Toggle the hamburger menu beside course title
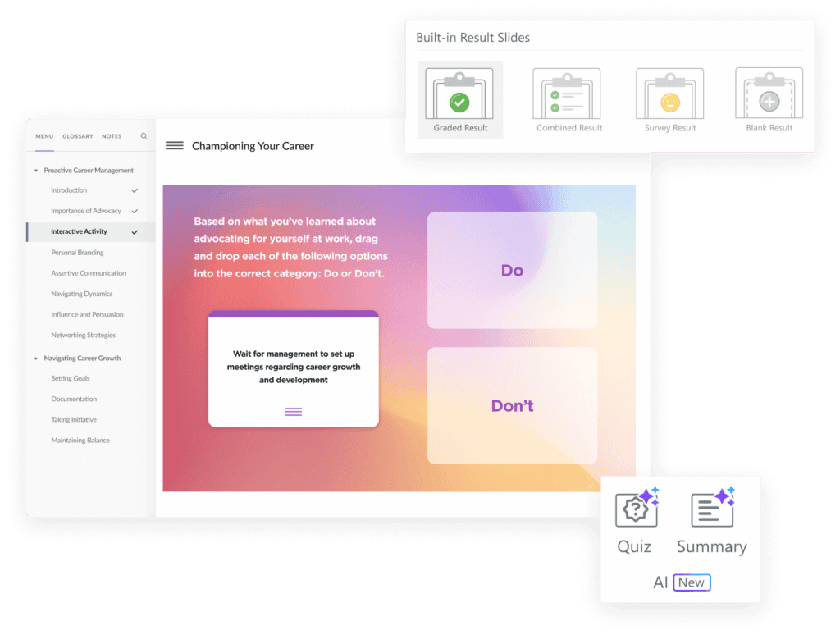 [x=174, y=146]
